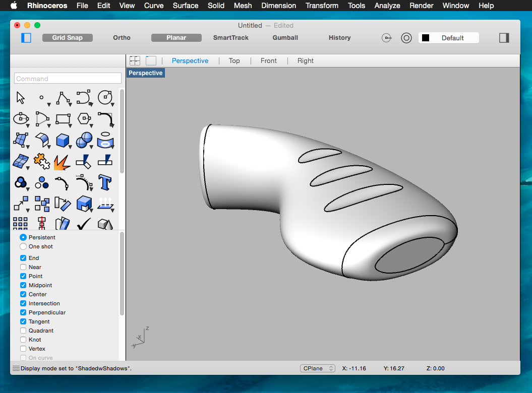Select the Array grid tool
This screenshot has width=532, height=393.
tap(20, 224)
